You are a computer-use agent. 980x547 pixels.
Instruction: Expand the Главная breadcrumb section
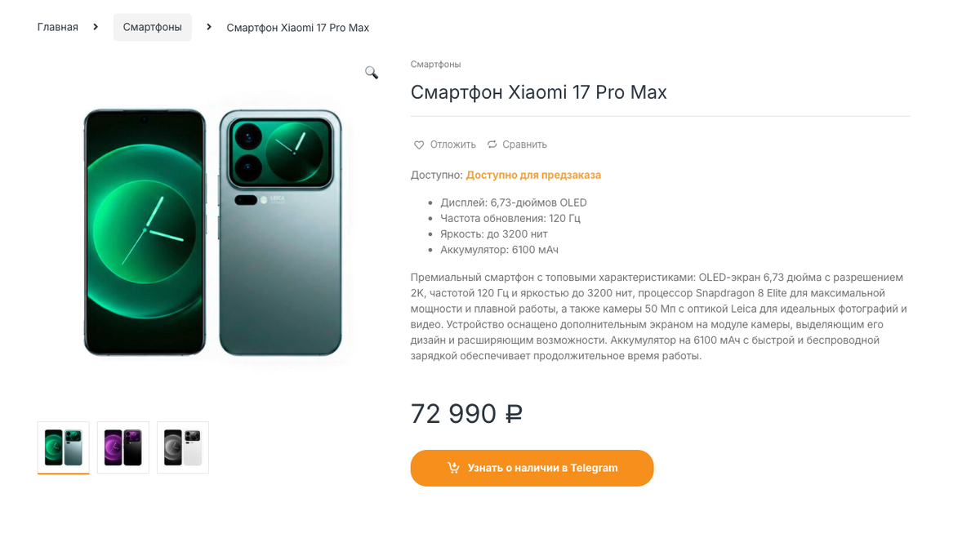(x=58, y=26)
